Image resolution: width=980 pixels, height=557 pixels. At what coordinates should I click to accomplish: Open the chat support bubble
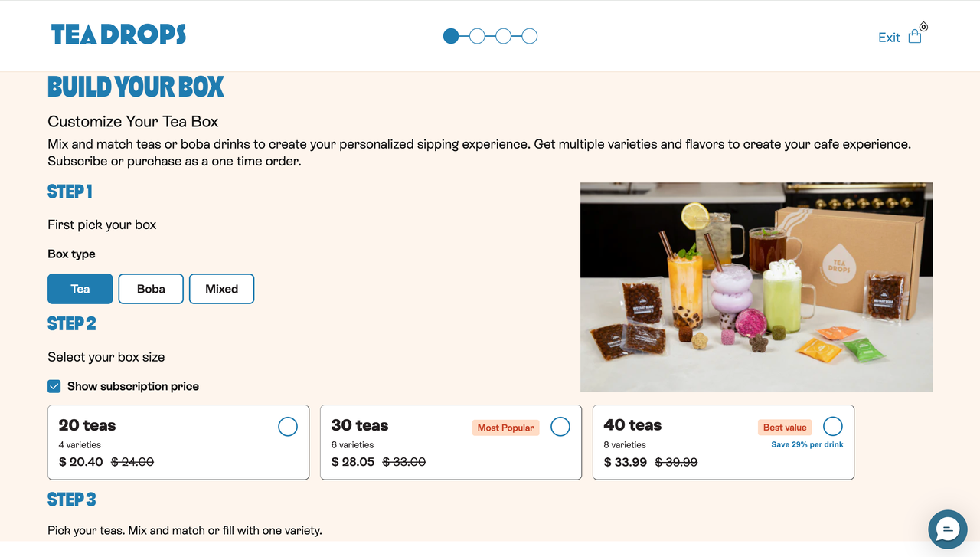coord(948,529)
